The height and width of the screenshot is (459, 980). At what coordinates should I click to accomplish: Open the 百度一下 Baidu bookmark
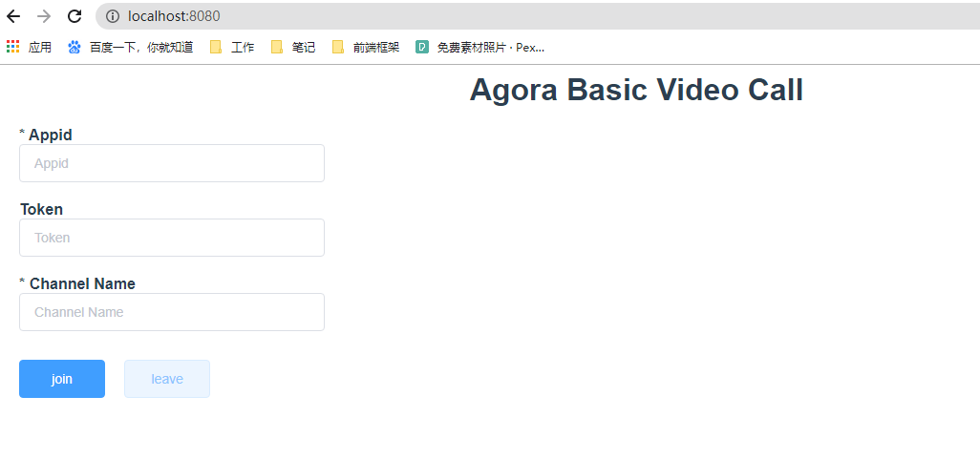(x=131, y=47)
